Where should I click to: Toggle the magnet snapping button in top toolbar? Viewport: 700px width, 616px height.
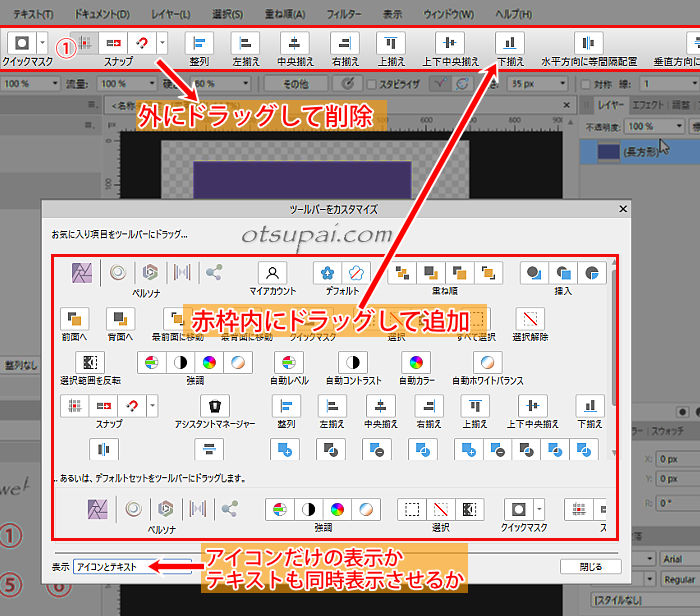pyautogui.click(x=143, y=43)
